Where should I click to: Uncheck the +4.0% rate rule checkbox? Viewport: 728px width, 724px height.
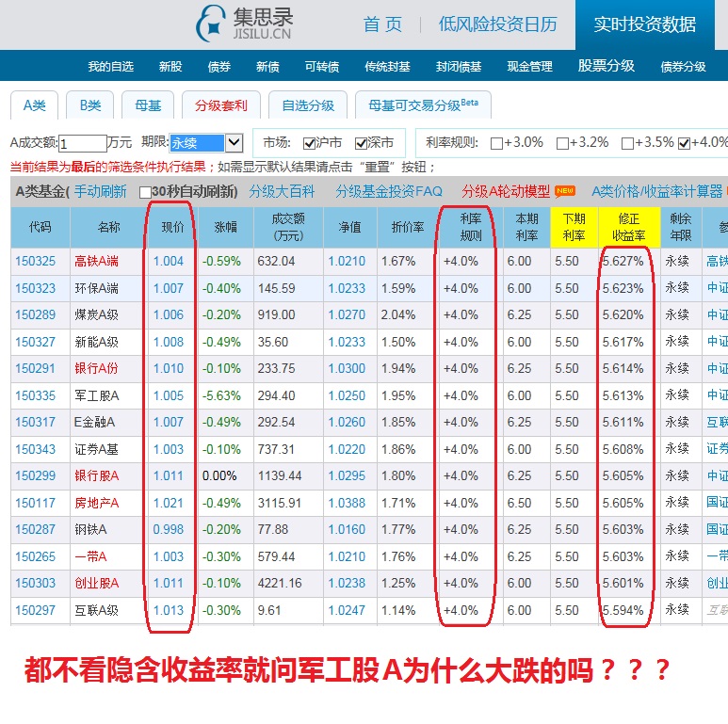(684, 143)
